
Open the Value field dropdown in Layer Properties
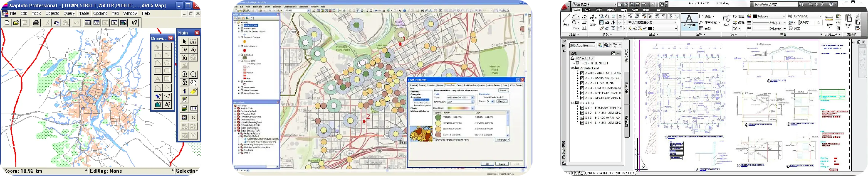(x=472, y=98)
